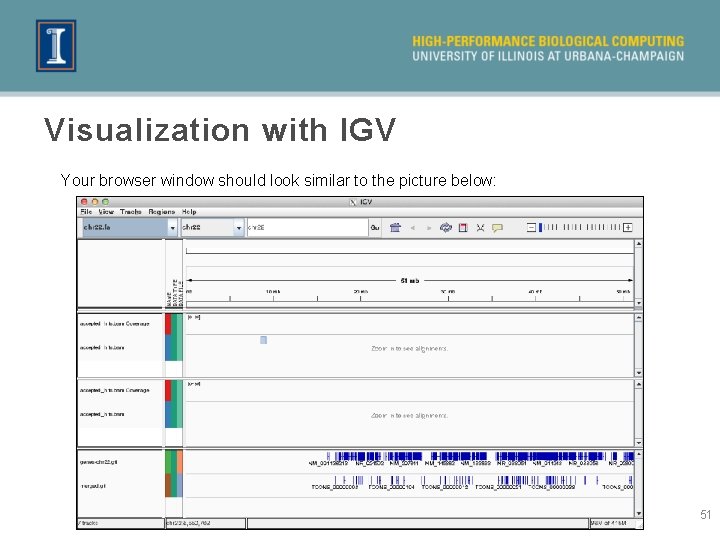This screenshot has width=720, height=540.
Task: Click down arrow of second bam panel scrollbar
Action: 638,443
